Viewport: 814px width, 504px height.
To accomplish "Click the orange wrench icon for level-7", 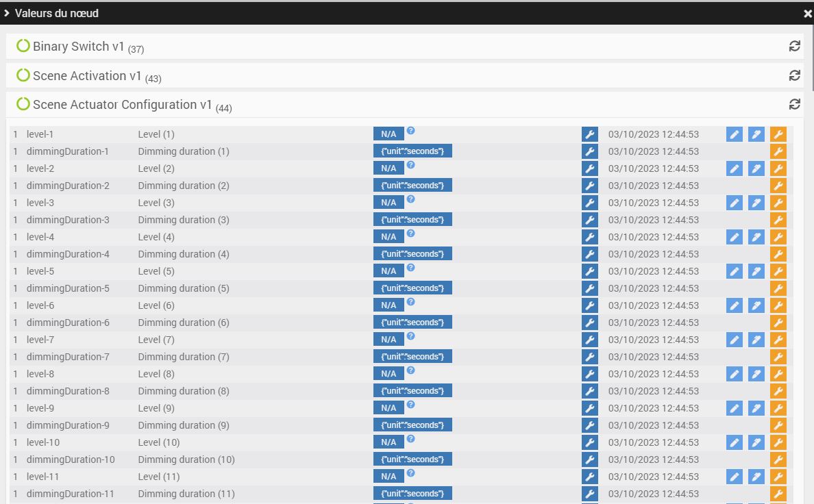I will coord(778,340).
